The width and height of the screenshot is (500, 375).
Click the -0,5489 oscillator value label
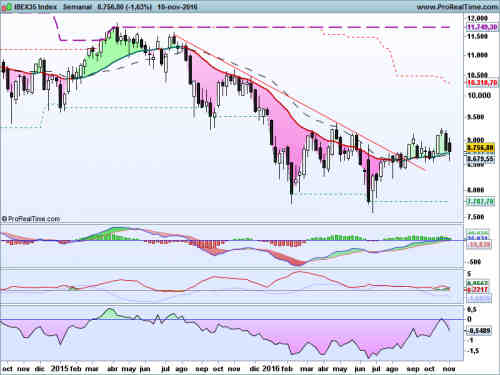click(478, 331)
